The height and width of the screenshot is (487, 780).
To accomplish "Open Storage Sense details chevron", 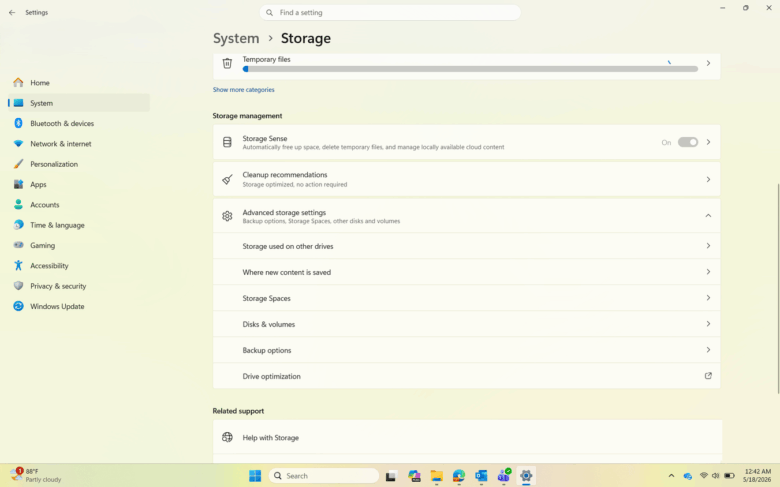I will (708, 142).
